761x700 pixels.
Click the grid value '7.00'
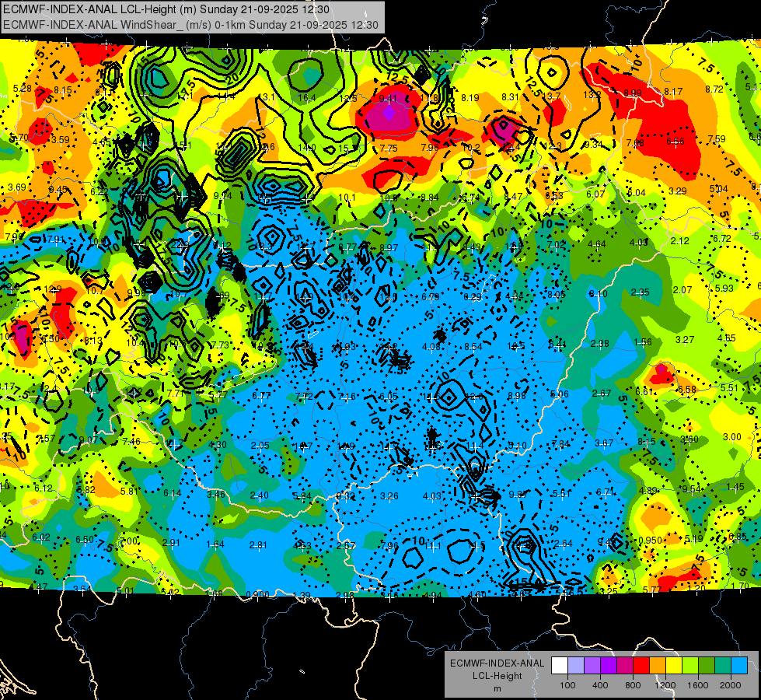[x=128, y=541]
